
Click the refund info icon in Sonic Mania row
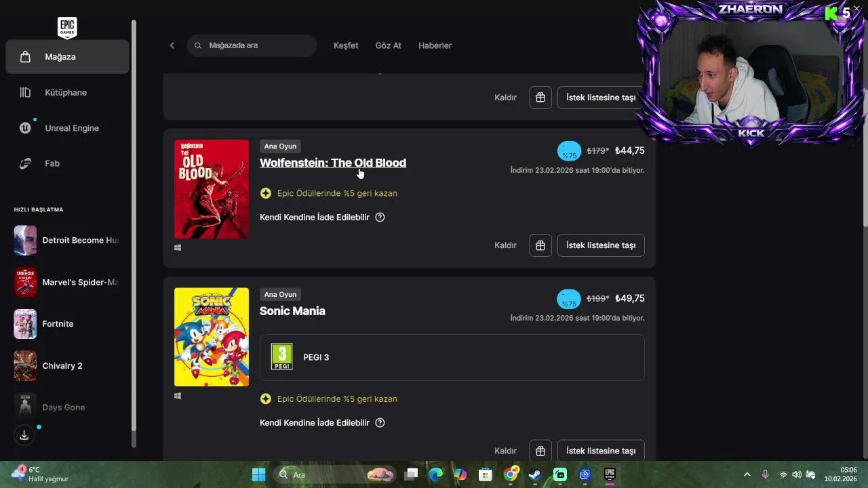coord(380,423)
